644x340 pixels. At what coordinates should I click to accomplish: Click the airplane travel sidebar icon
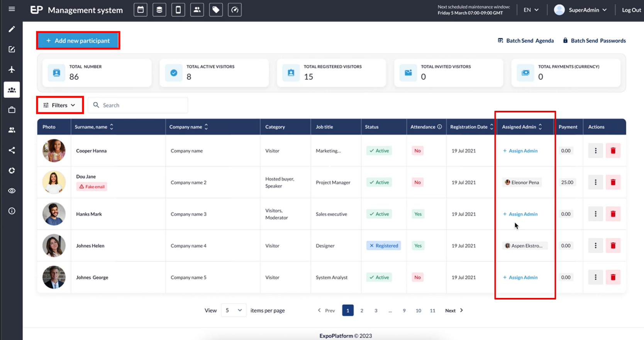(x=12, y=69)
